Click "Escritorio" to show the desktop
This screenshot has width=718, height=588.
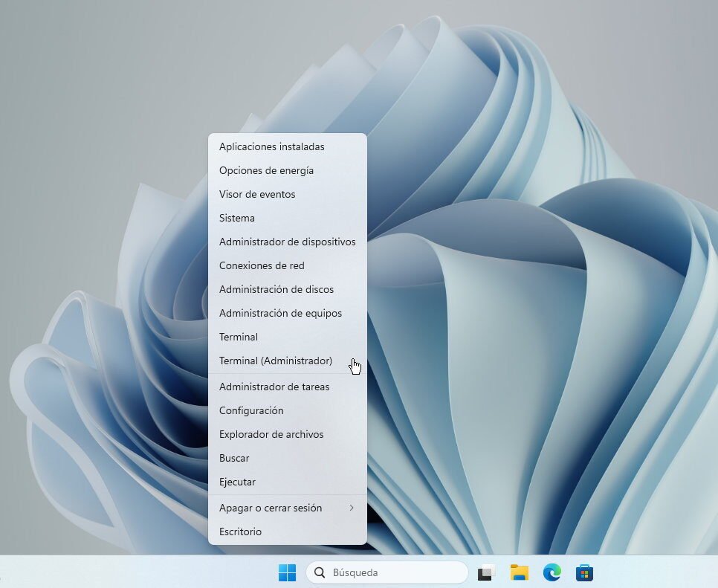point(239,532)
